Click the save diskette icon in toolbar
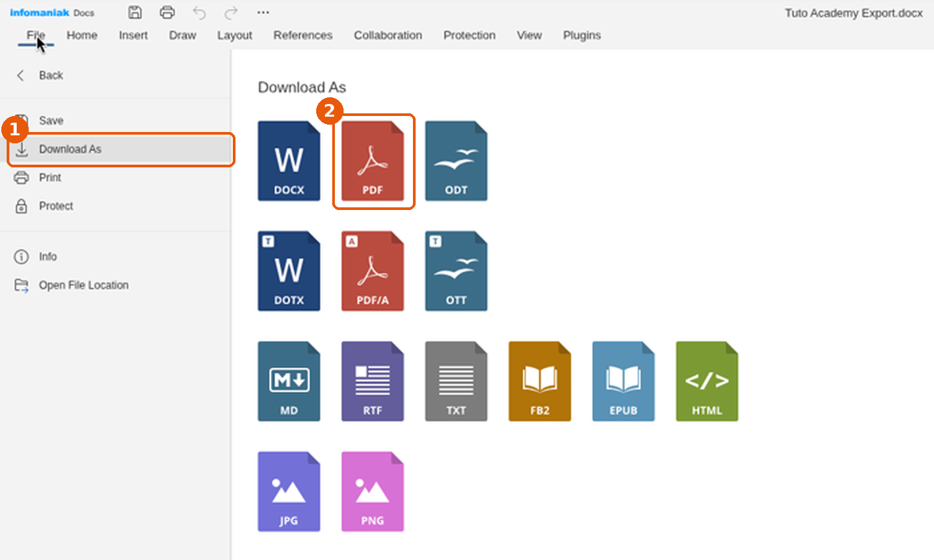The image size is (934, 560). (135, 12)
